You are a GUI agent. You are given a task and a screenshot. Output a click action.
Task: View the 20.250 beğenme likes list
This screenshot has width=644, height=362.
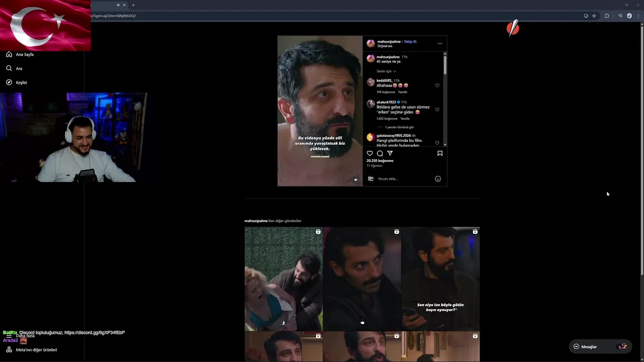(380, 161)
